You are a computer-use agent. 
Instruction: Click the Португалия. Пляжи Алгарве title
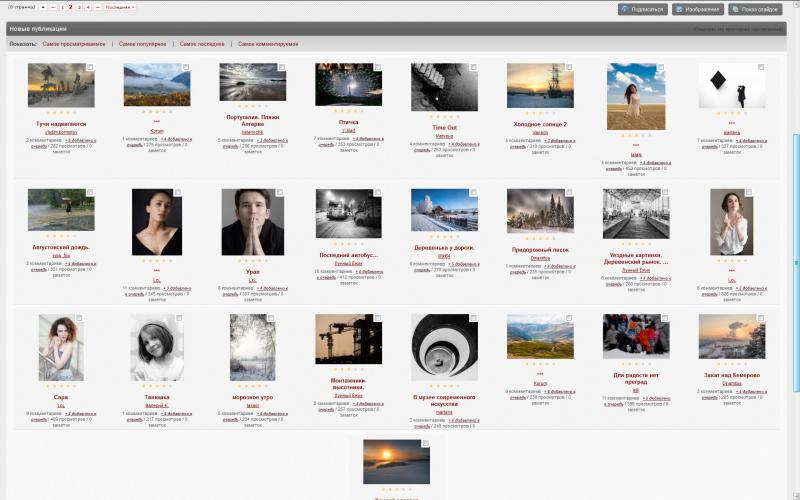tap(253, 120)
